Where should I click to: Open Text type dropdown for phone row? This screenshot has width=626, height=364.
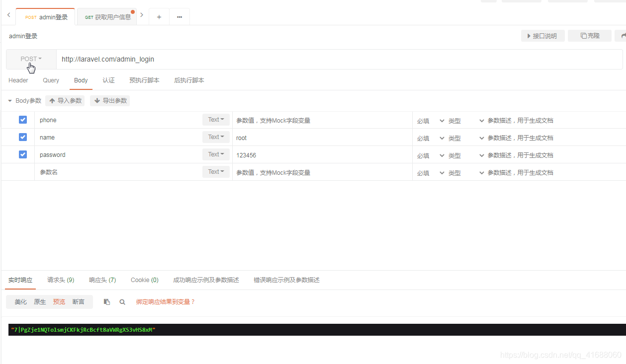(216, 120)
